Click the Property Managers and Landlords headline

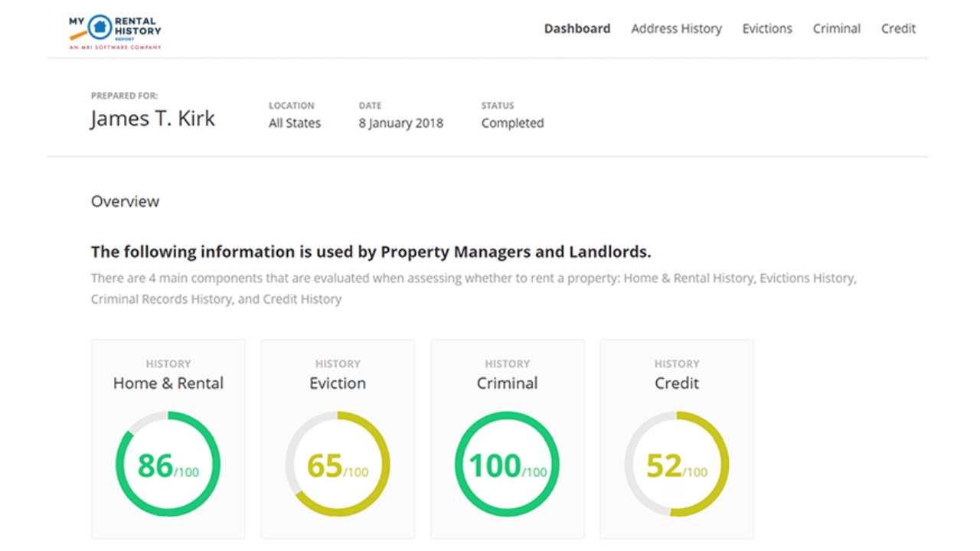point(371,252)
